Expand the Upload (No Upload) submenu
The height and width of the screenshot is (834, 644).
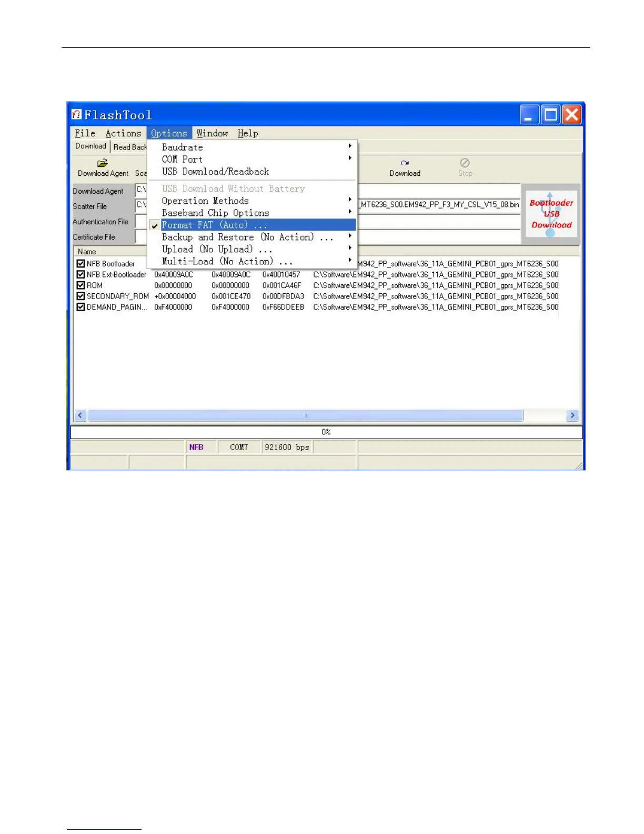(x=253, y=249)
